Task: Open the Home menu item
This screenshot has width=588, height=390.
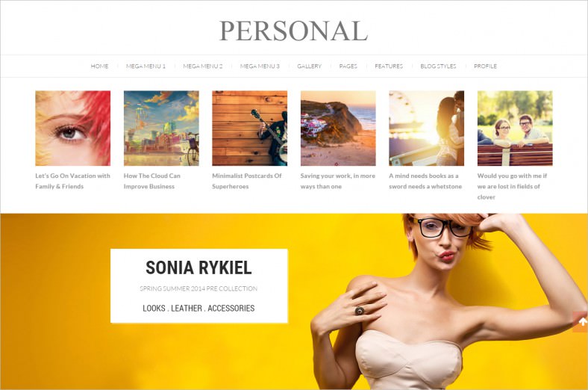Action: pos(99,66)
